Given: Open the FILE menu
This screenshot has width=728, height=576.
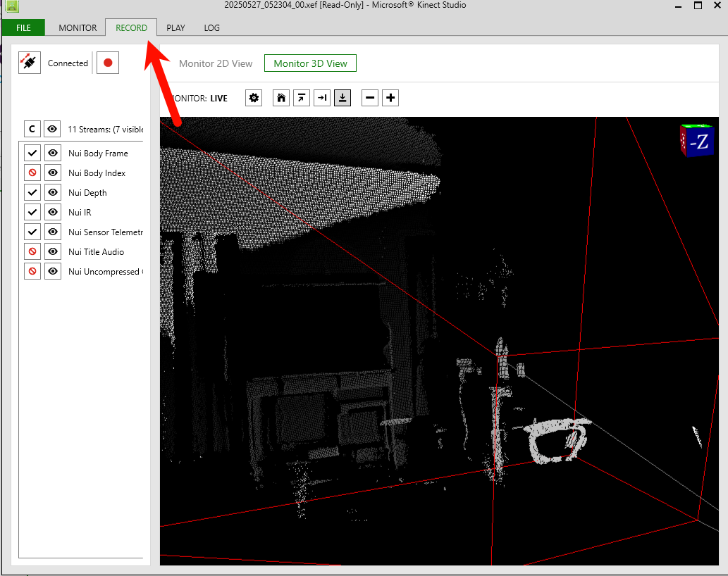Looking at the screenshot, I should pyautogui.click(x=23, y=28).
